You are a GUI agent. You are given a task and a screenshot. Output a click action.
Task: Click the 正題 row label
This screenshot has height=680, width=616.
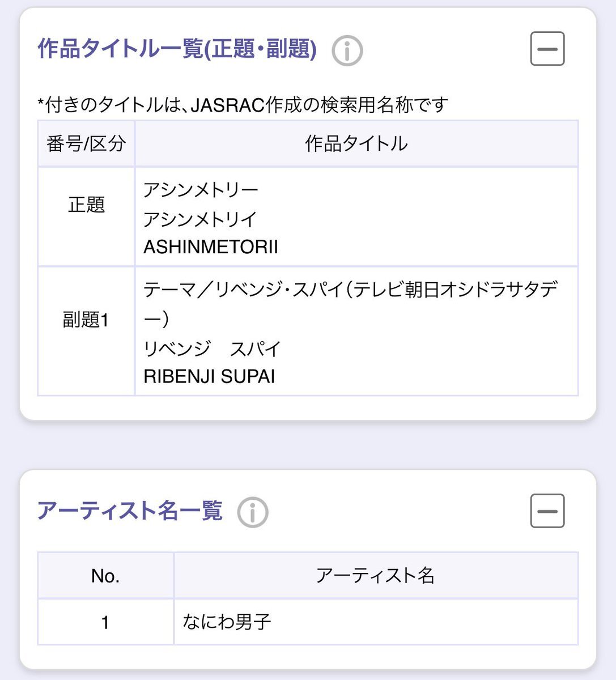86,205
